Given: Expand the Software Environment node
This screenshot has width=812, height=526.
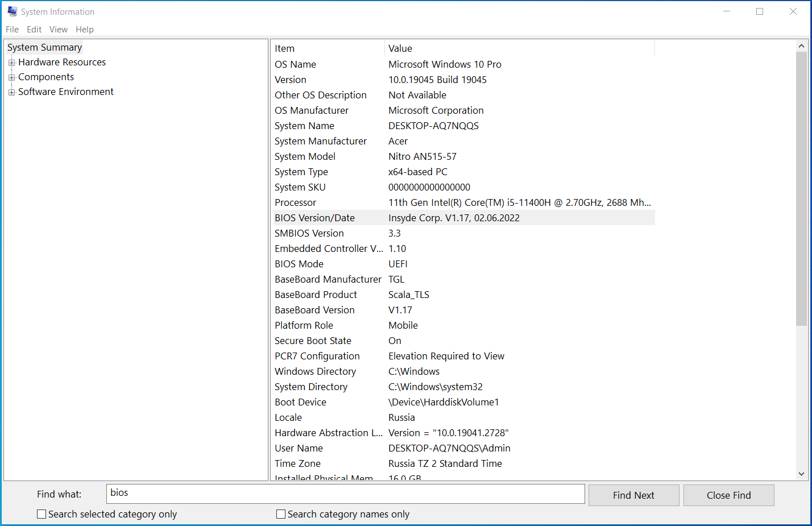Looking at the screenshot, I should coord(11,92).
